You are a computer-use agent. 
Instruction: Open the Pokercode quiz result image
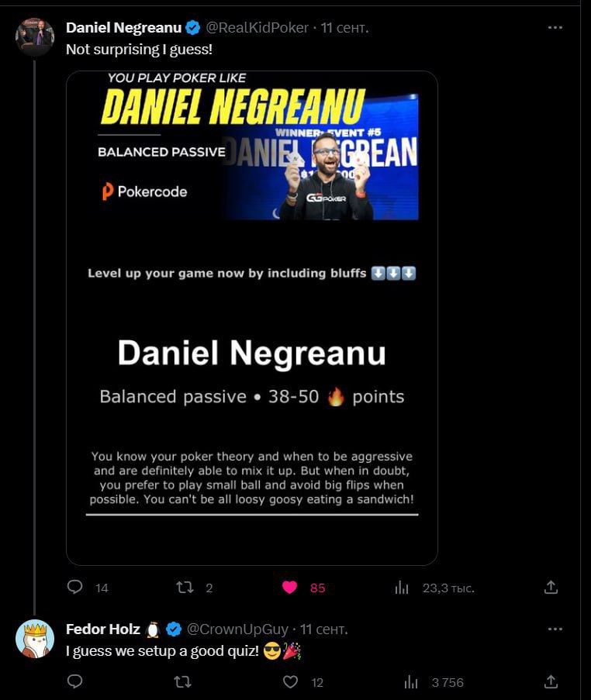252,318
